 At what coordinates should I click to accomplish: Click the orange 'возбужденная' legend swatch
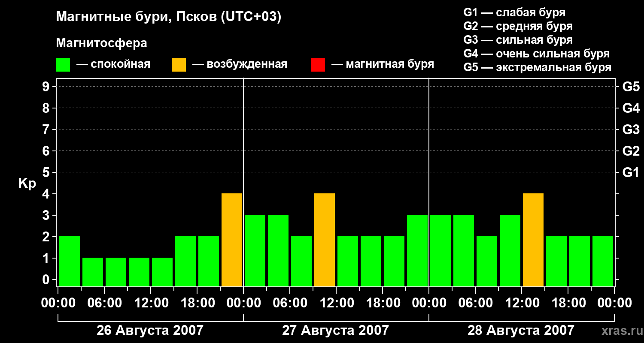click(x=179, y=65)
